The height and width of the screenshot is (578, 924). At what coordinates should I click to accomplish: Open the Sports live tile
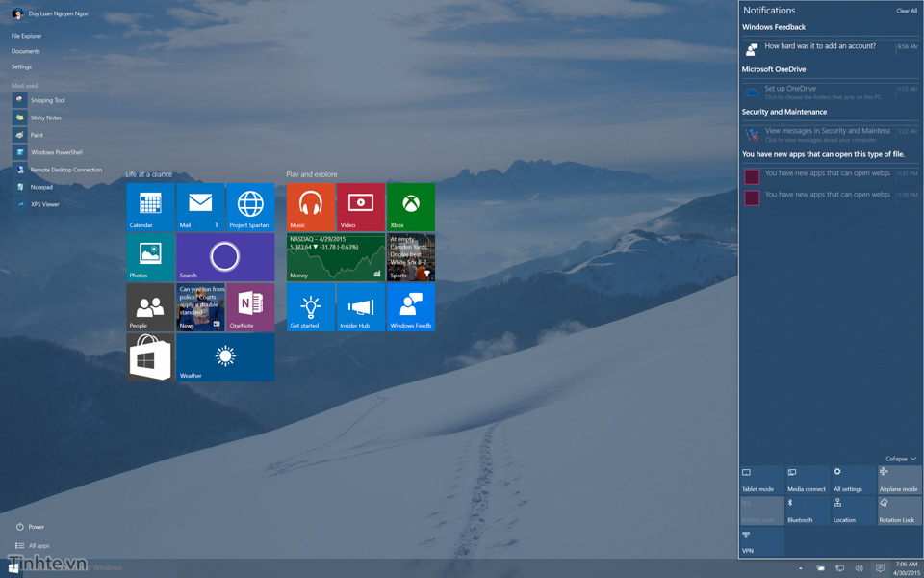coord(411,257)
